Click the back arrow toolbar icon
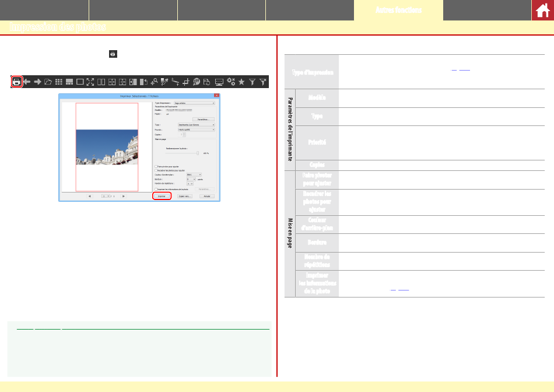The width and height of the screenshot is (554, 392). pyautogui.click(x=27, y=82)
